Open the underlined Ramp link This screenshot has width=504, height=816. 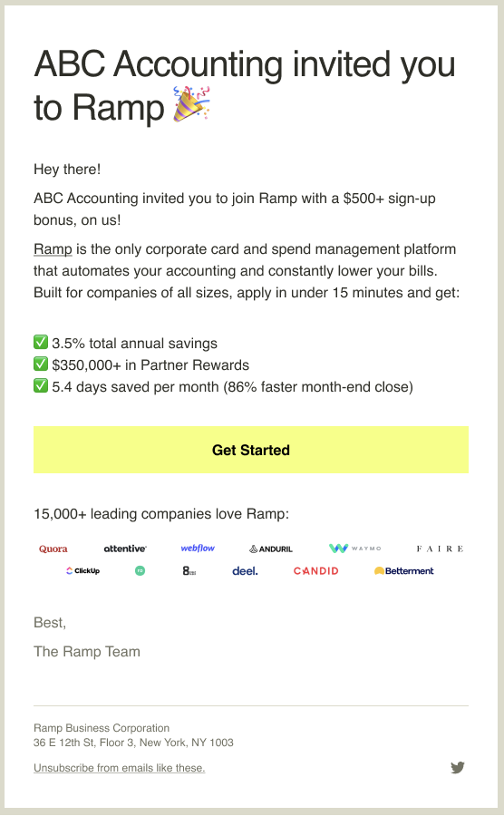[x=53, y=249]
